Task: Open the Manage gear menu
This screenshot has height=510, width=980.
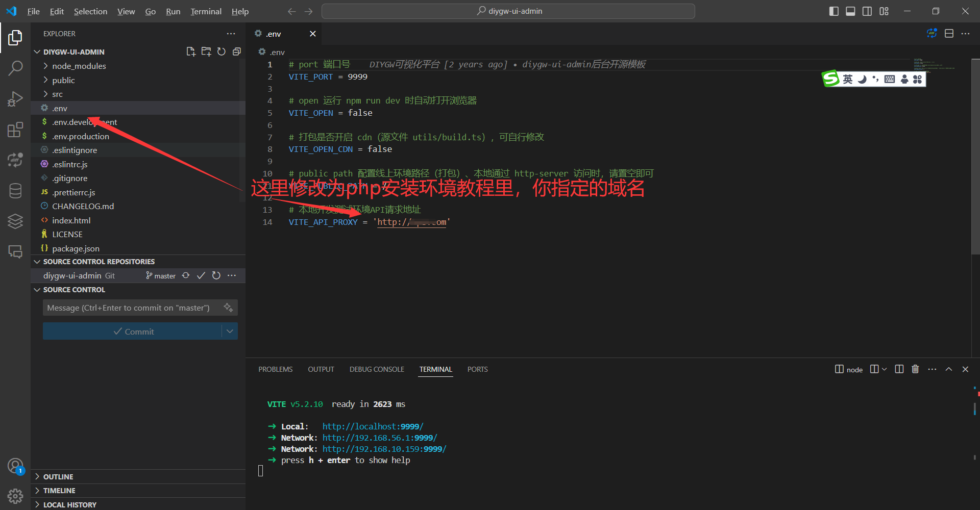Action: (15, 496)
